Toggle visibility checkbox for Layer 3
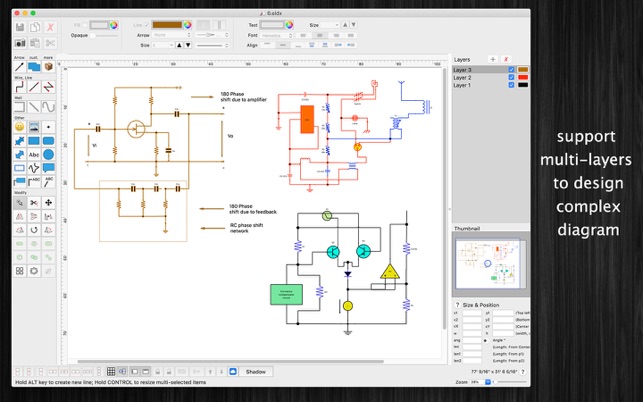This screenshot has height=402, width=643. [511, 70]
